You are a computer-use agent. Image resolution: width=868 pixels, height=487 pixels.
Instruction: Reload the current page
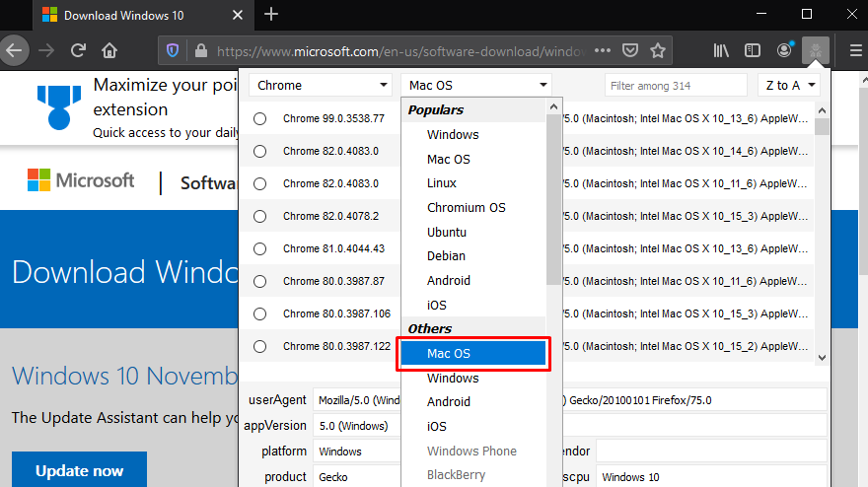point(78,51)
